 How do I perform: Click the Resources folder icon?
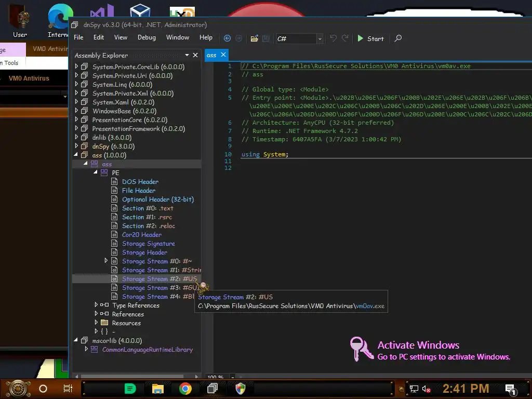tap(104, 322)
